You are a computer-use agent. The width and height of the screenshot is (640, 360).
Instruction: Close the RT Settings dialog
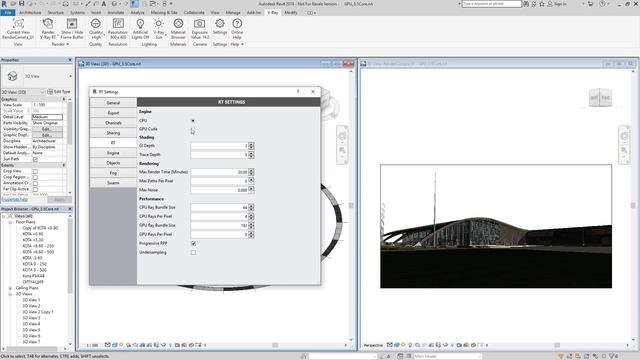pos(313,92)
